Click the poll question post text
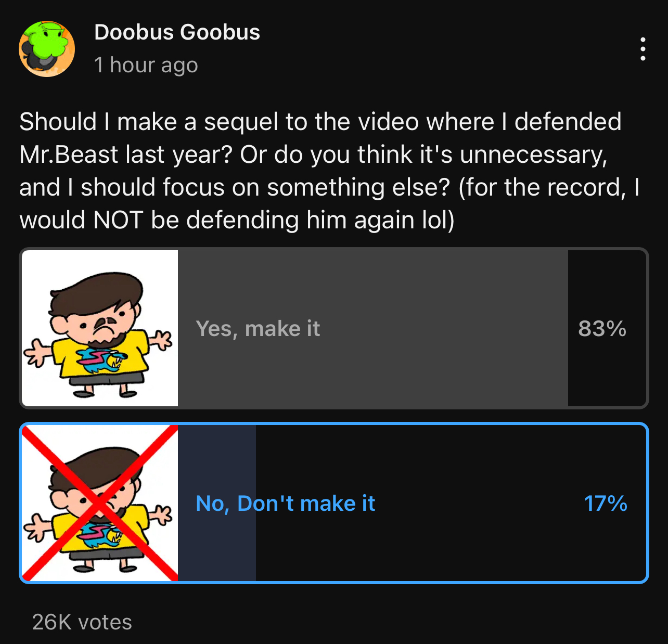 click(330, 171)
